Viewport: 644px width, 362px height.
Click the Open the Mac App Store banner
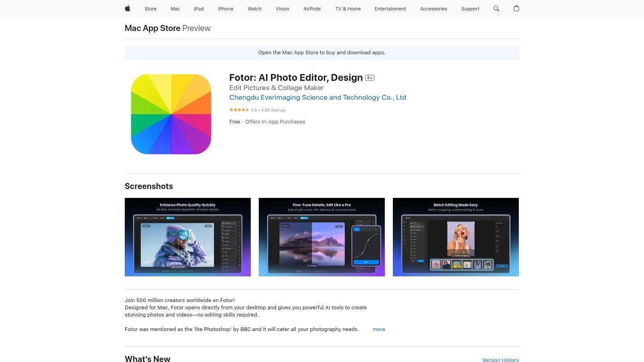pos(322,53)
